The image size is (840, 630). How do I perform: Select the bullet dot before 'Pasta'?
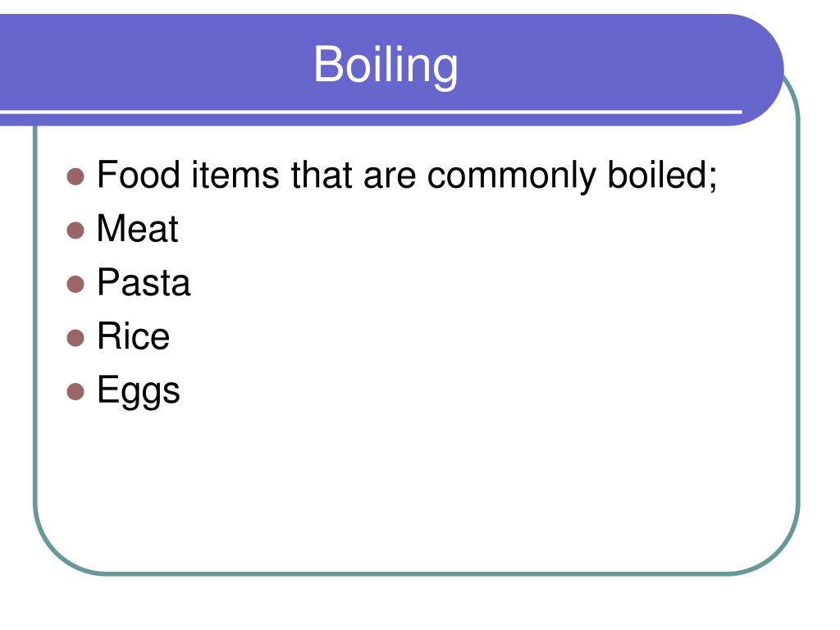pos(75,284)
